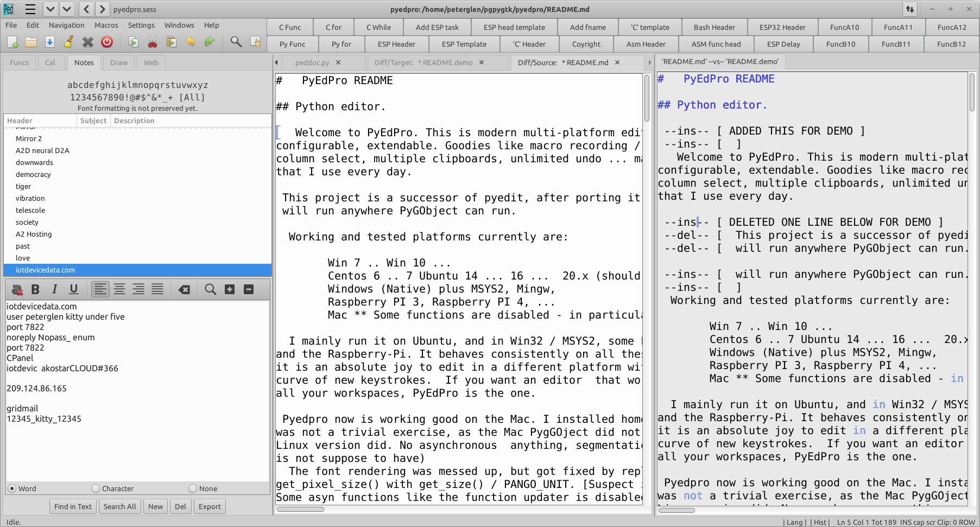
Task: Open the left navigation dropdown chevron
Action: click(50, 9)
